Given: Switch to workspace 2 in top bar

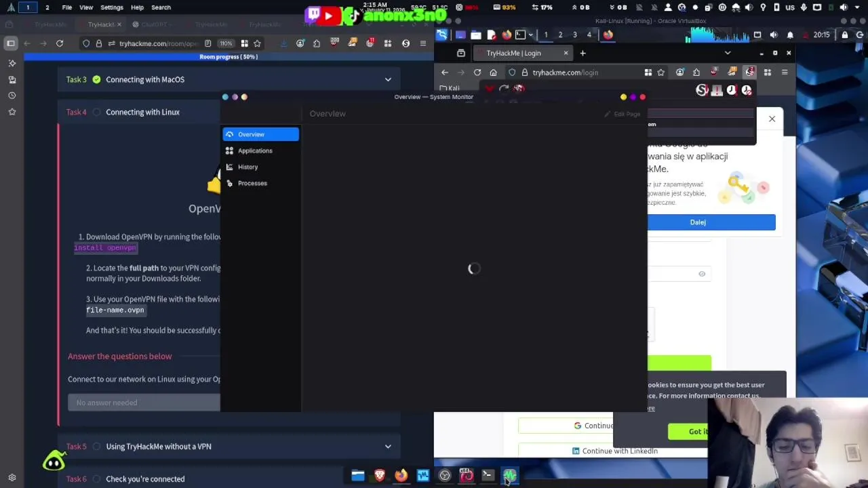Looking at the screenshot, I should click(x=47, y=7).
